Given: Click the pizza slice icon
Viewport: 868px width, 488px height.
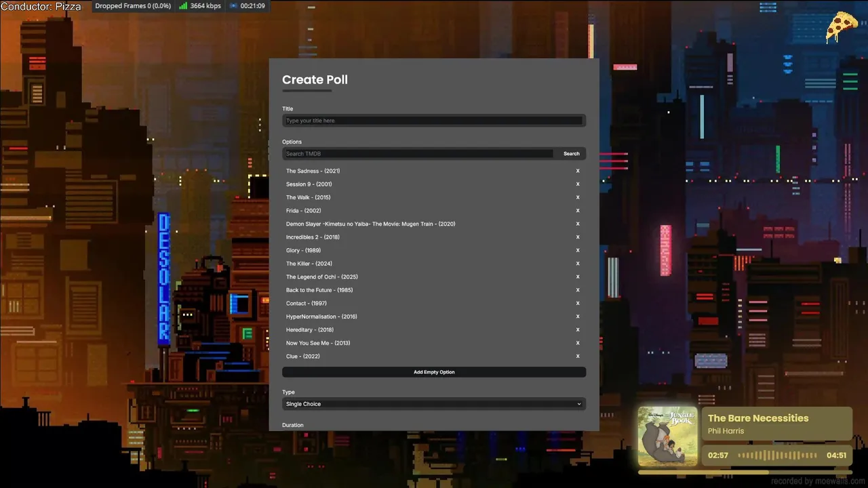Looking at the screenshot, I should tap(842, 27).
